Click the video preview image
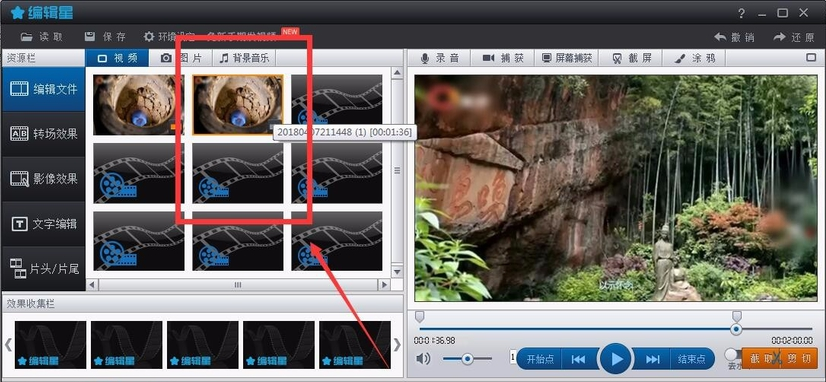 pyautogui.click(x=616, y=188)
